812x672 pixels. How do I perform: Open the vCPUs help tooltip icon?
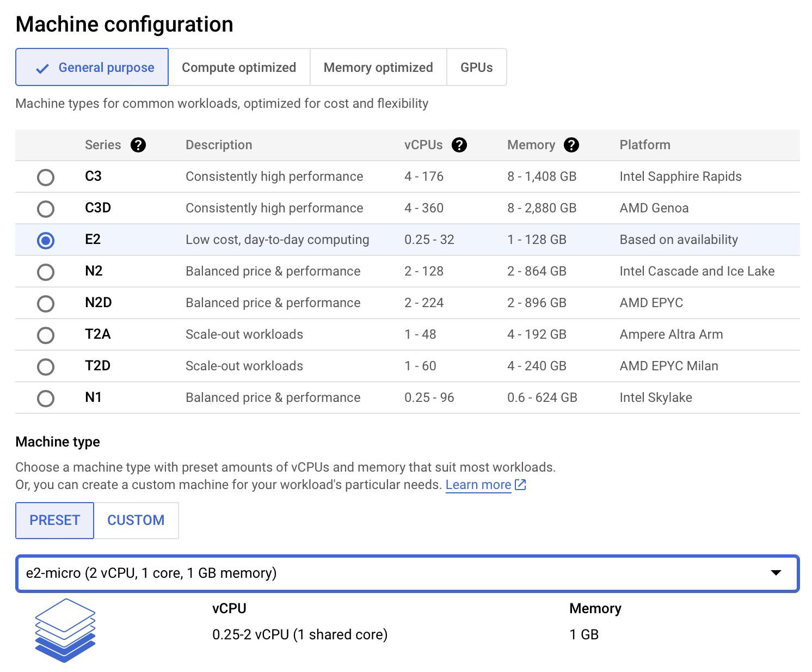click(460, 144)
